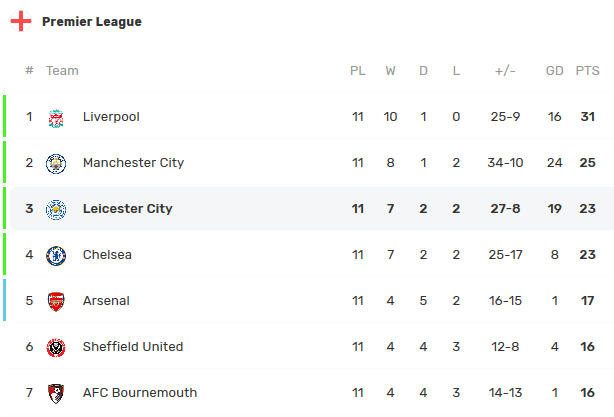Click the Leicester City club crest
Screen dimensions: 614x417
[x=56, y=209]
